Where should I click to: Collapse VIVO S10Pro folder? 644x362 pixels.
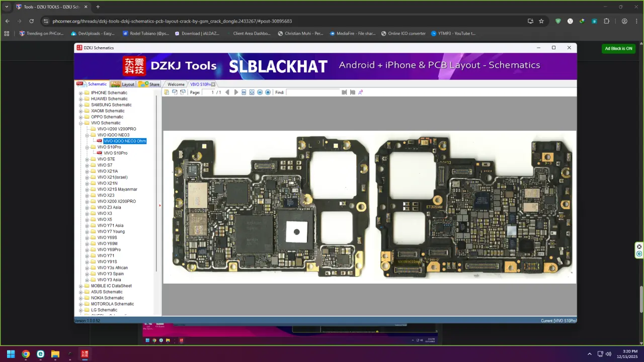(87, 147)
